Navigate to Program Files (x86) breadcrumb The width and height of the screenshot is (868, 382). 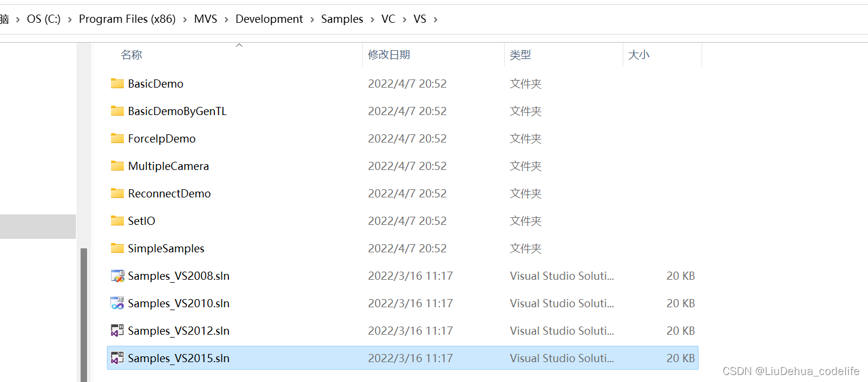tap(127, 19)
